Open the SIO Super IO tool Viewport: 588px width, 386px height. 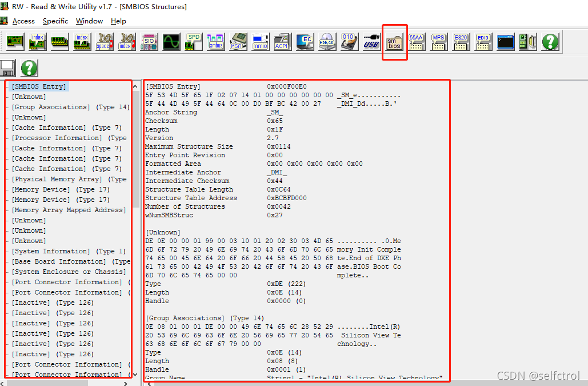149,42
